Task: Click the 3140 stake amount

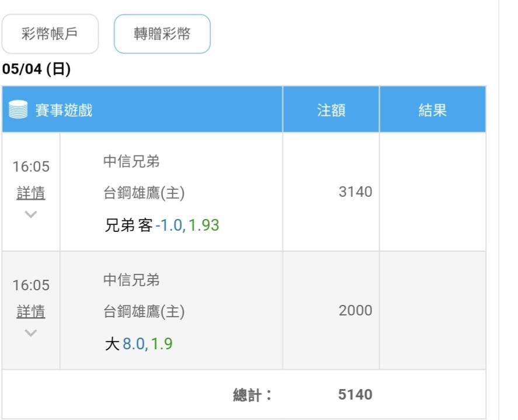Action: [355, 192]
